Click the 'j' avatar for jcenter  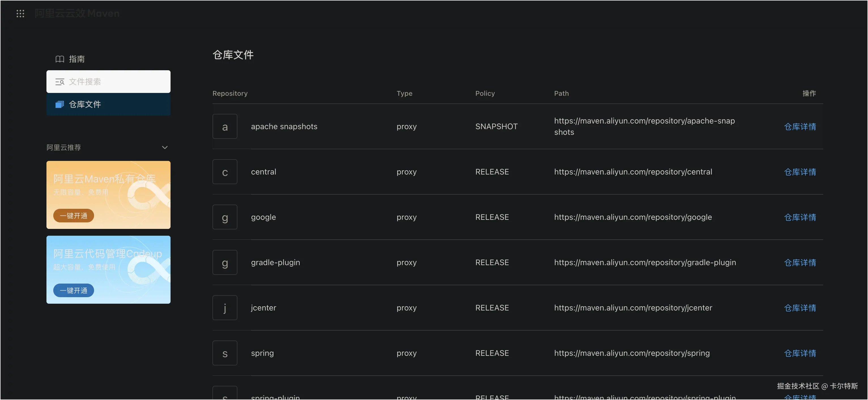click(x=225, y=308)
